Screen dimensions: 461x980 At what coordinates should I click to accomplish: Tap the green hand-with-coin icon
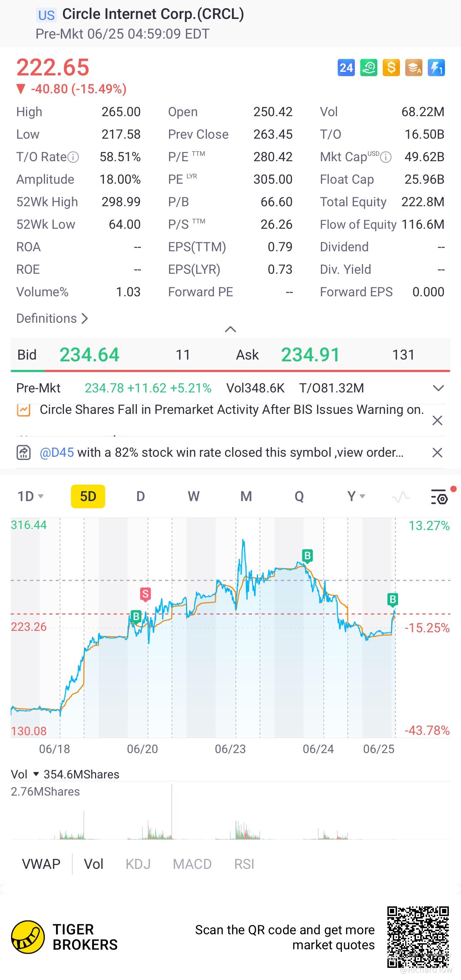(368, 68)
